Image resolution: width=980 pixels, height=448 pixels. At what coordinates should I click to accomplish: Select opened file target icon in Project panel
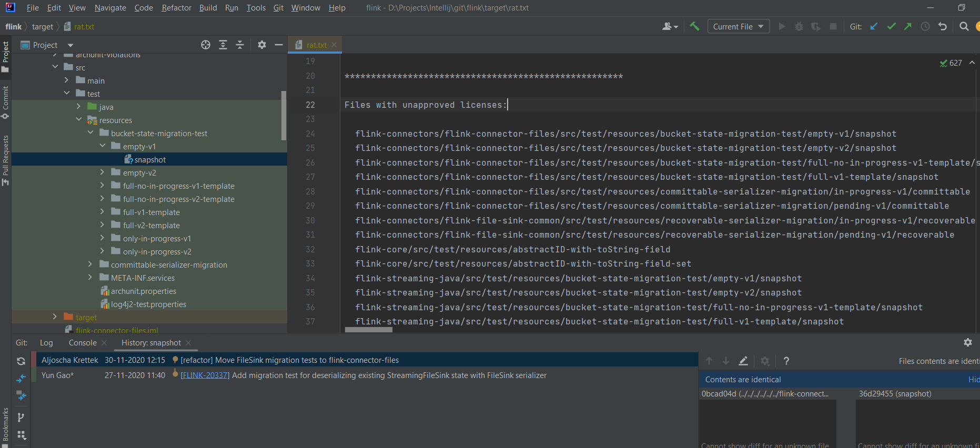tap(206, 45)
